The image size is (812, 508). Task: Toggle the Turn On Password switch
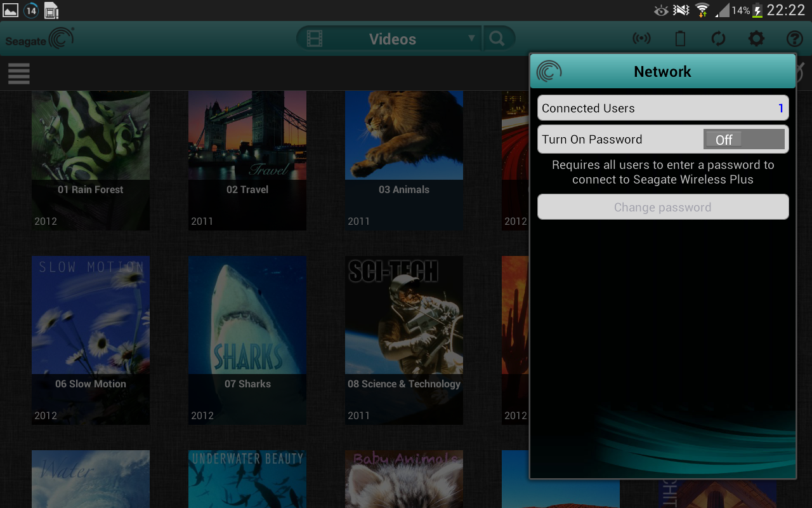coord(743,140)
